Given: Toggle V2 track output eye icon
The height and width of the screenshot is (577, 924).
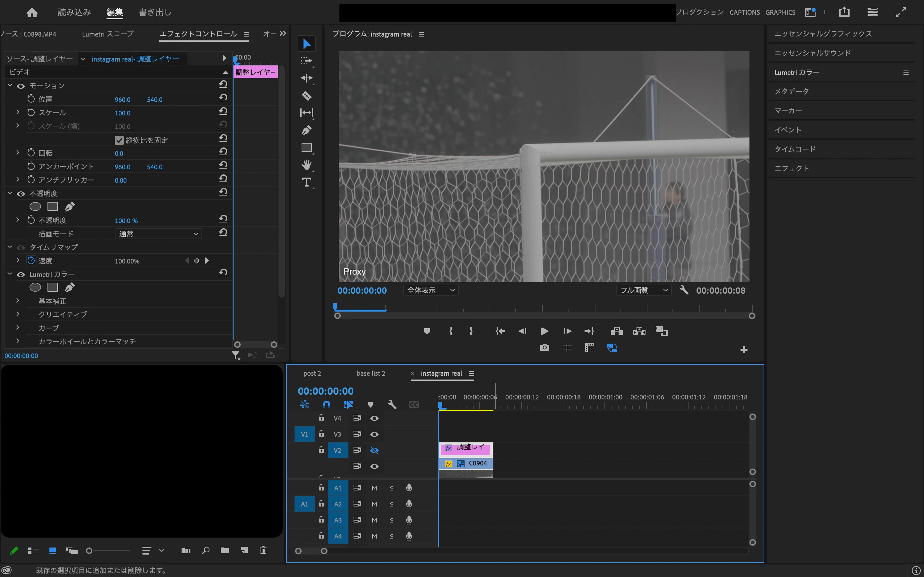Looking at the screenshot, I should (x=374, y=450).
